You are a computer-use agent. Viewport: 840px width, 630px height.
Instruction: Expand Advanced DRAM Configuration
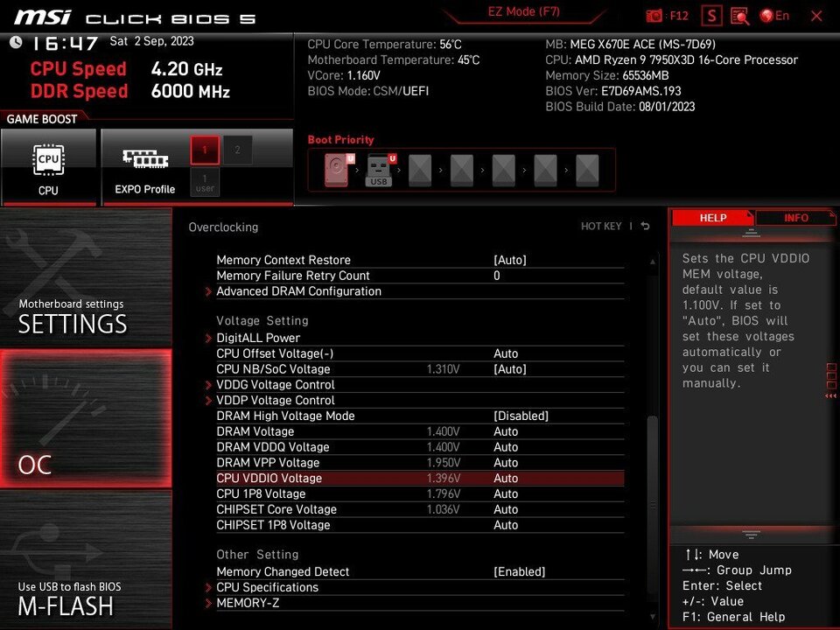coord(298,291)
